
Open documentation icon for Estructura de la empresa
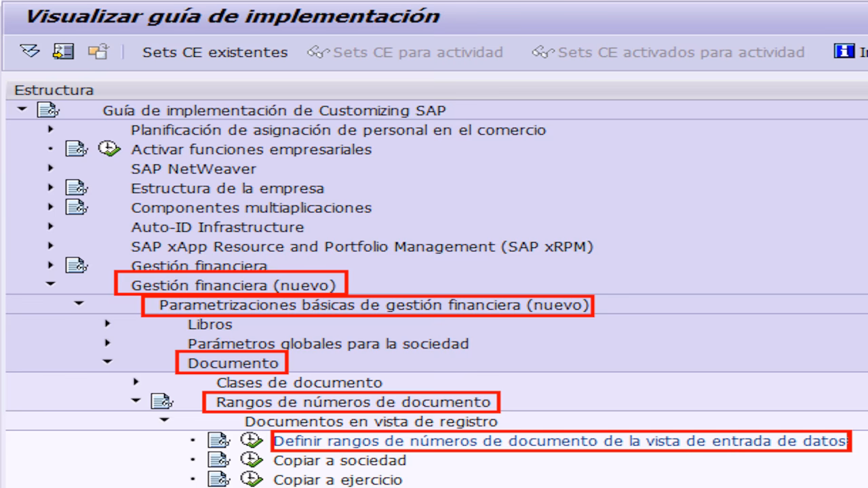76,188
